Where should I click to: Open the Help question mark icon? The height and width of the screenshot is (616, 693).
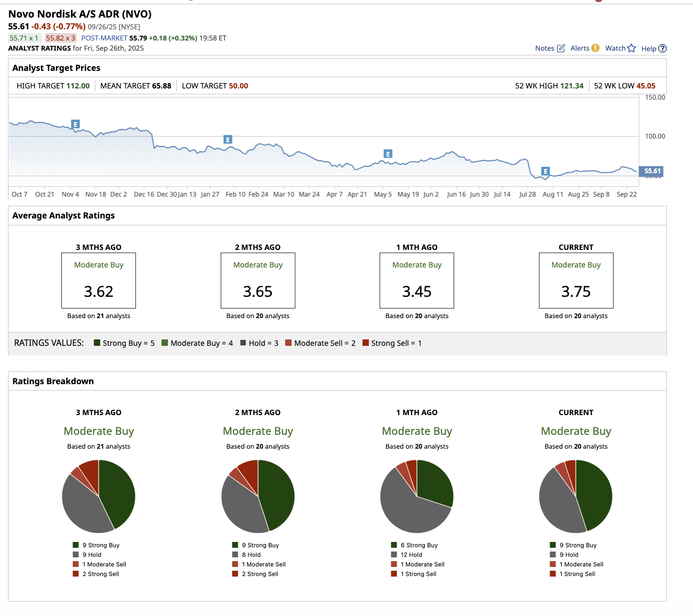tap(663, 48)
